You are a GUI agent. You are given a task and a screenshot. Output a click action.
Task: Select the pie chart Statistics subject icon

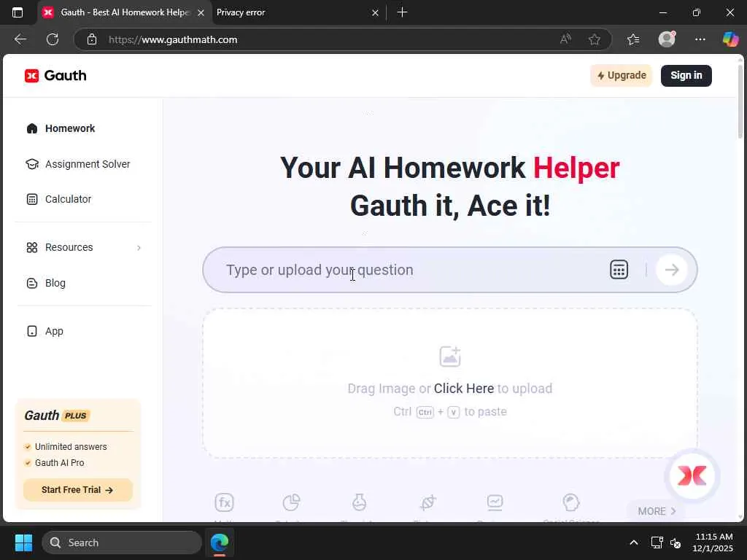(x=291, y=502)
